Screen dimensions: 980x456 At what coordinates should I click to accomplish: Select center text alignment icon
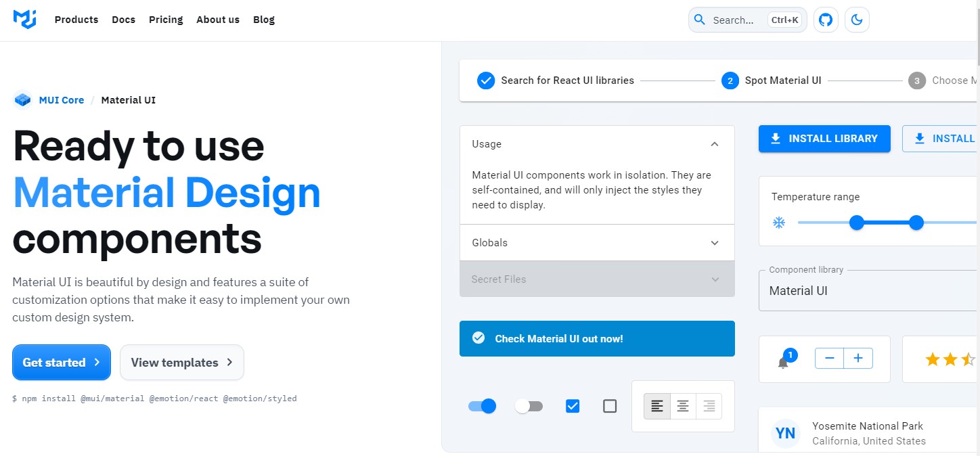(683, 406)
